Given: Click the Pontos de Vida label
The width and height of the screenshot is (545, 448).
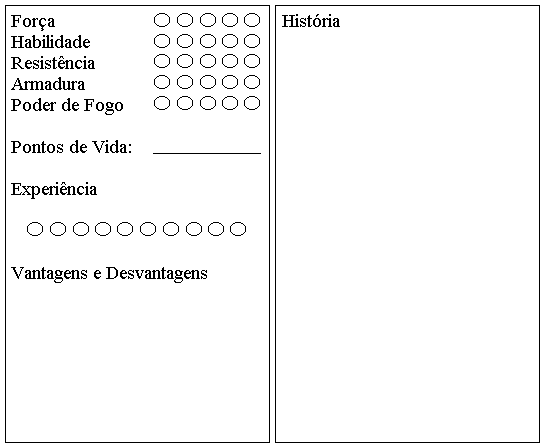Looking at the screenshot, I should click(x=72, y=147).
